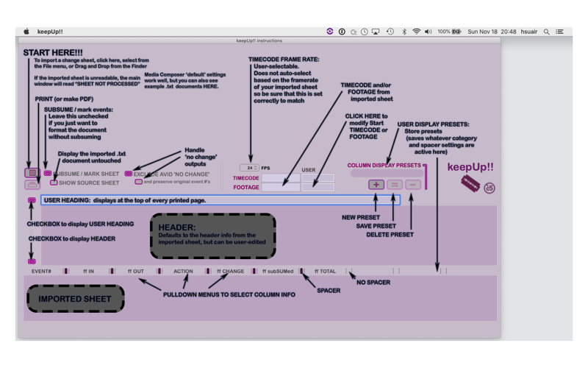Toggle SUBSUME / MARK SHEET checkbox
Viewport: 588px width, 368px height.
[x=48, y=173]
